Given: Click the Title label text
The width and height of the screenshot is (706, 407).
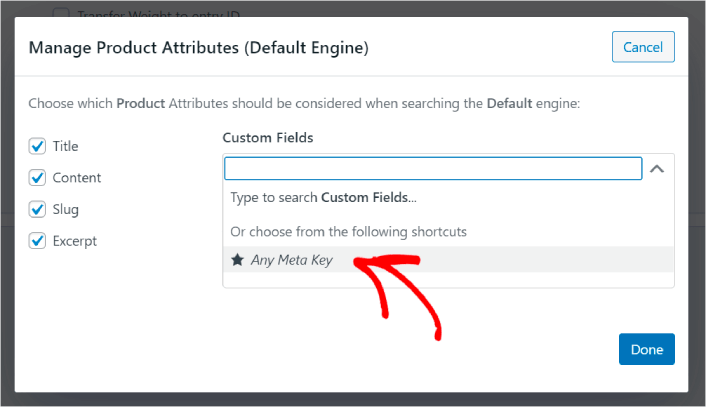Looking at the screenshot, I should coord(65,146).
